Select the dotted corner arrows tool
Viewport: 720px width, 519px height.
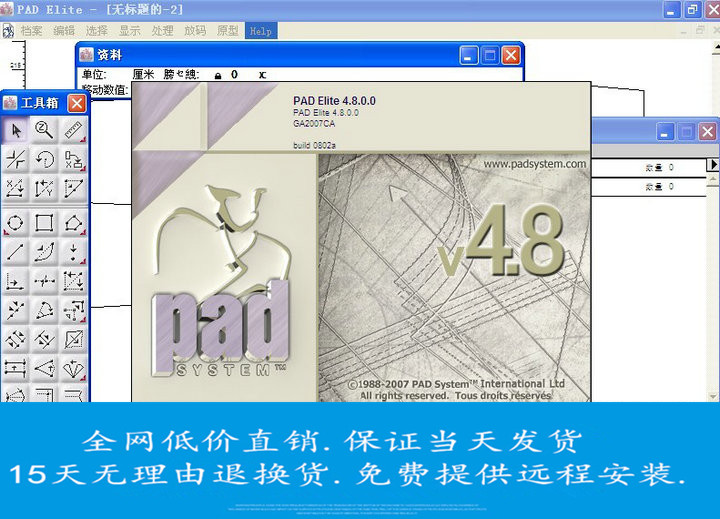[x=73, y=310]
